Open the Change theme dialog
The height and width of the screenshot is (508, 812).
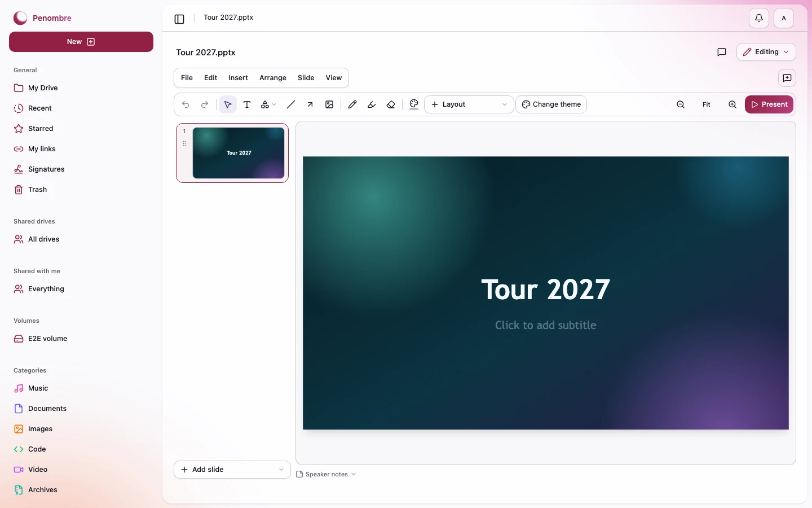(551, 104)
